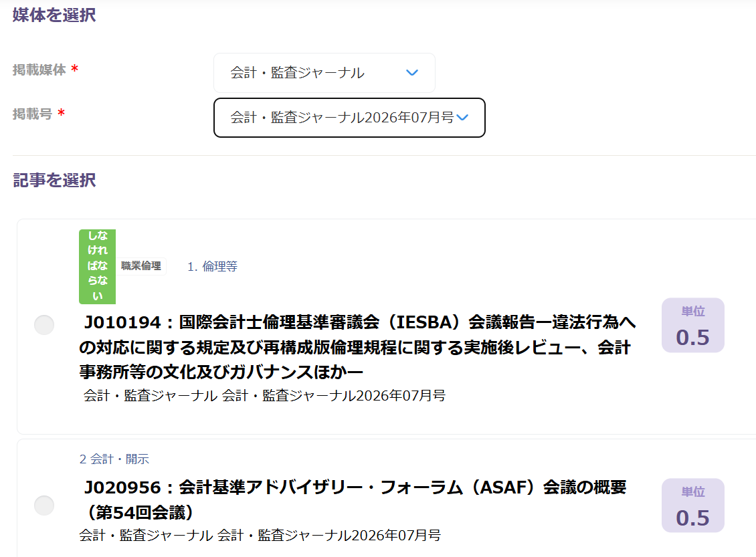Click the 単位 0.5 badge for J020956
This screenshot has width=756, height=557.
pyautogui.click(x=693, y=506)
